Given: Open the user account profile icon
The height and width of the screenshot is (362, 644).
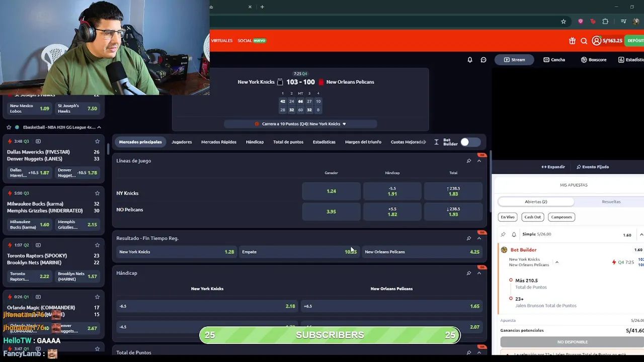Looking at the screenshot, I should click(596, 41).
